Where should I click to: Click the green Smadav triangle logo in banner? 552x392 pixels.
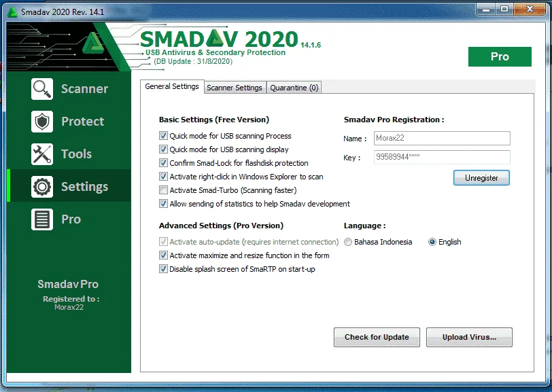(93, 43)
